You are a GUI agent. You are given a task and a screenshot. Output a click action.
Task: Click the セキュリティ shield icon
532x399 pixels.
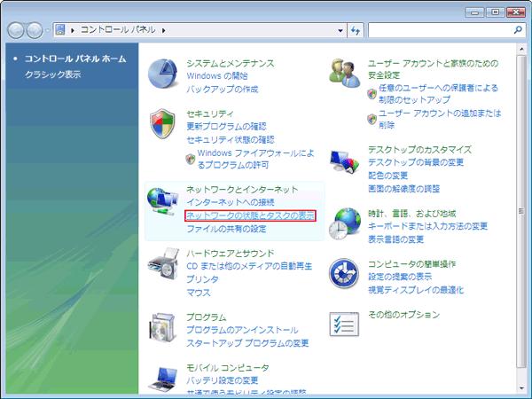pos(162,123)
